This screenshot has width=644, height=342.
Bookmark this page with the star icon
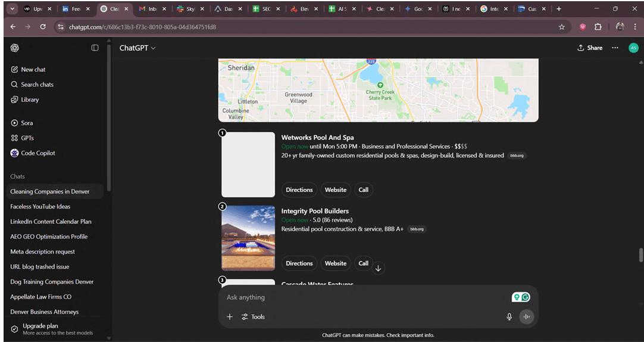(561, 27)
